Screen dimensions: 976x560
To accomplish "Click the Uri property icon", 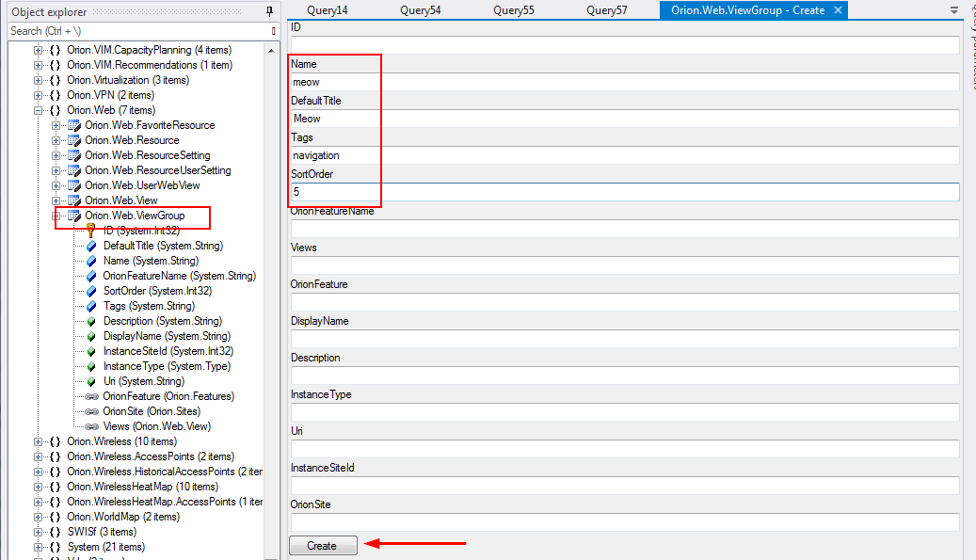I will (x=91, y=381).
